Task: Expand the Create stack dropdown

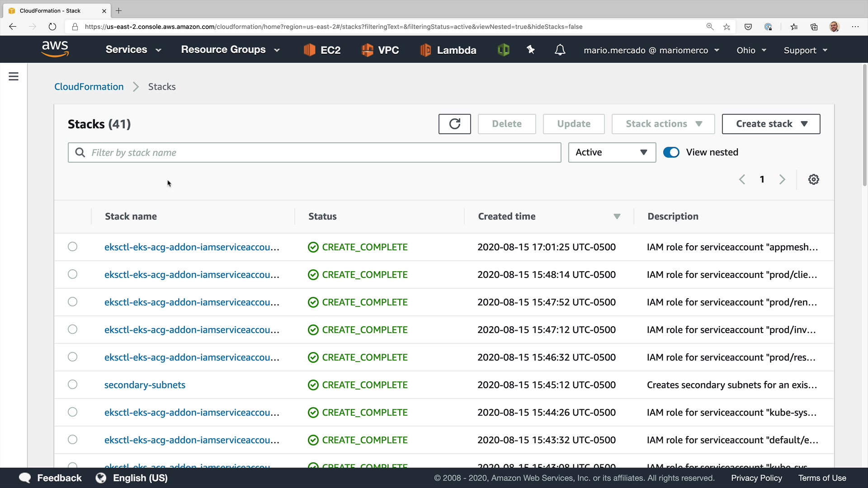Action: click(771, 124)
